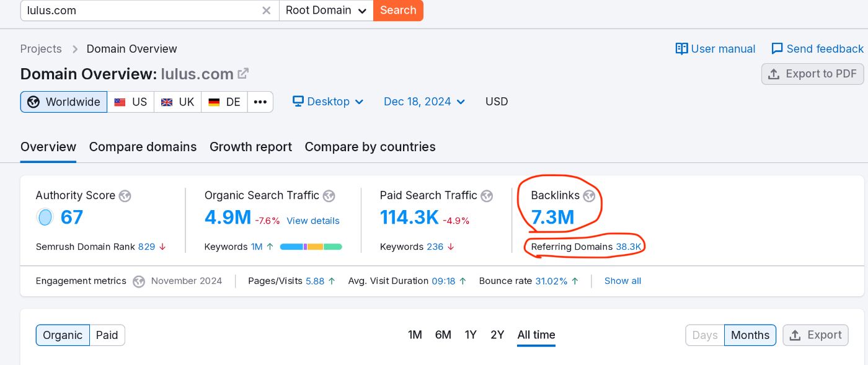This screenshot has width=868, height=365.
Task: Select the US country filter
Action: click(131, 102)
